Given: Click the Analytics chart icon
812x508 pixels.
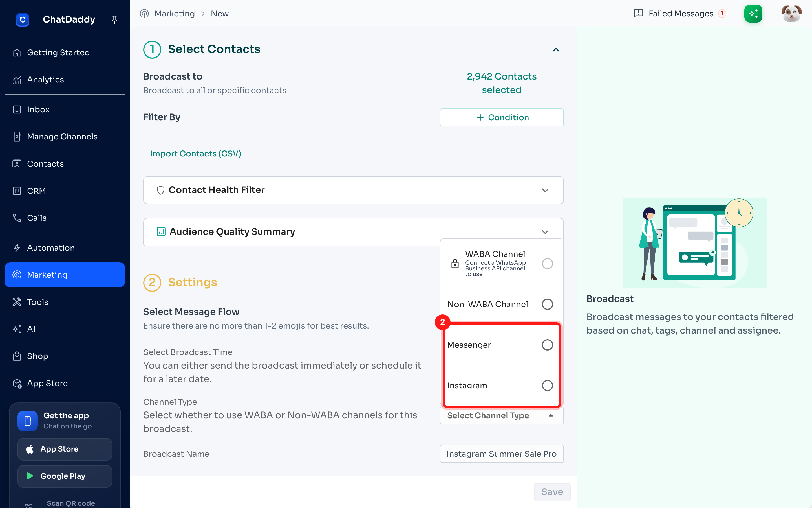Looking at the screenshot, I should pos(17,80).
